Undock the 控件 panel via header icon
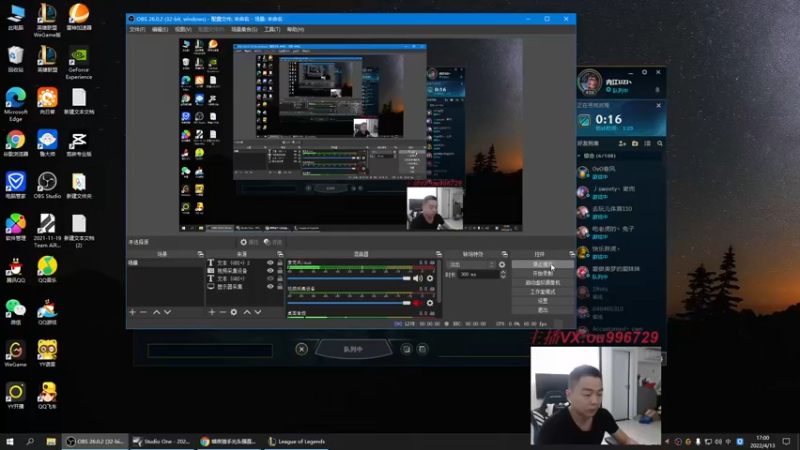This screenshot has width=800, height=450. point(572,254)
